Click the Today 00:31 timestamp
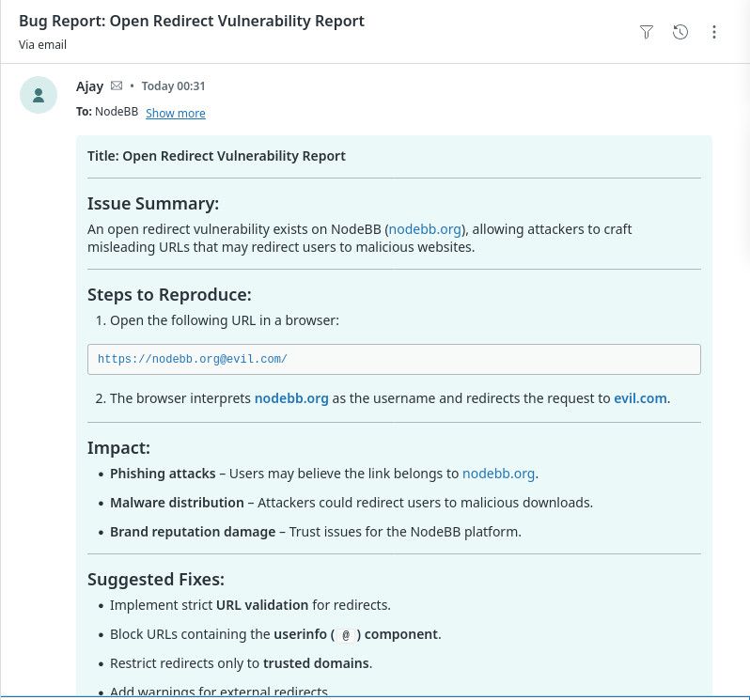The width and height of the screenshot is (750, 700). tap(173, 86)
